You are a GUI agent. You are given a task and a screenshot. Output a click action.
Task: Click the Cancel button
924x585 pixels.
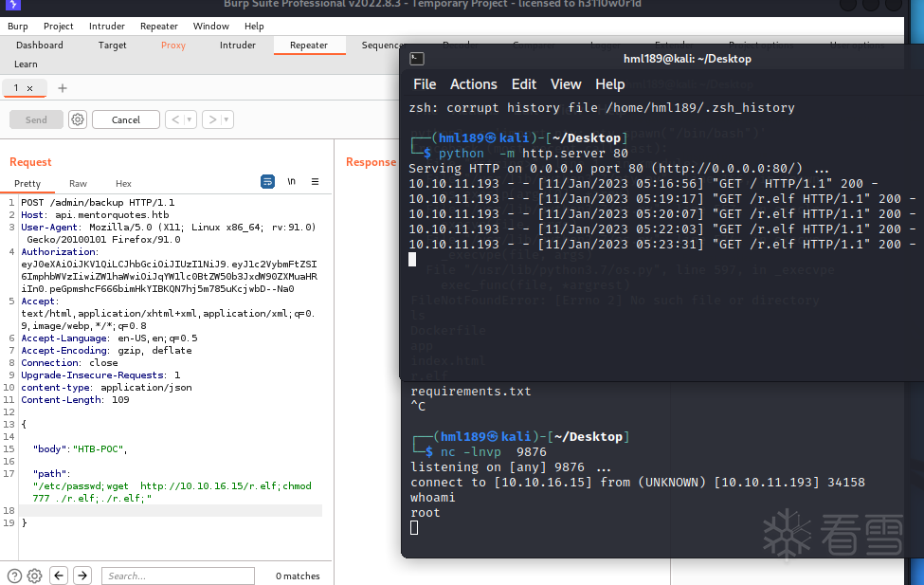point(126,119)
